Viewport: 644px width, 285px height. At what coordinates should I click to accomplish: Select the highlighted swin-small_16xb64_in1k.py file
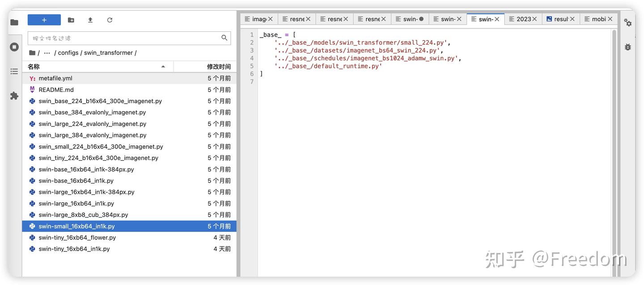point(129,226)
